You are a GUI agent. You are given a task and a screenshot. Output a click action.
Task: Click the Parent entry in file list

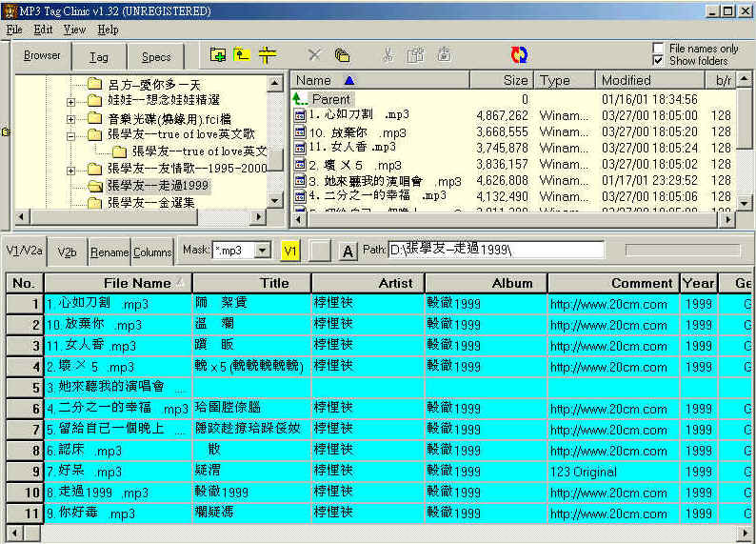pos(330,99)
